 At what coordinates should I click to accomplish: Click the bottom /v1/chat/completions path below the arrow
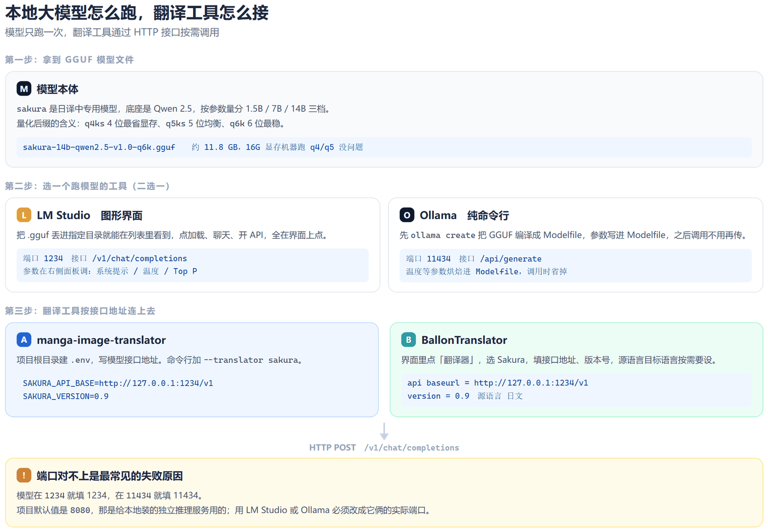[x=412, y=448]
